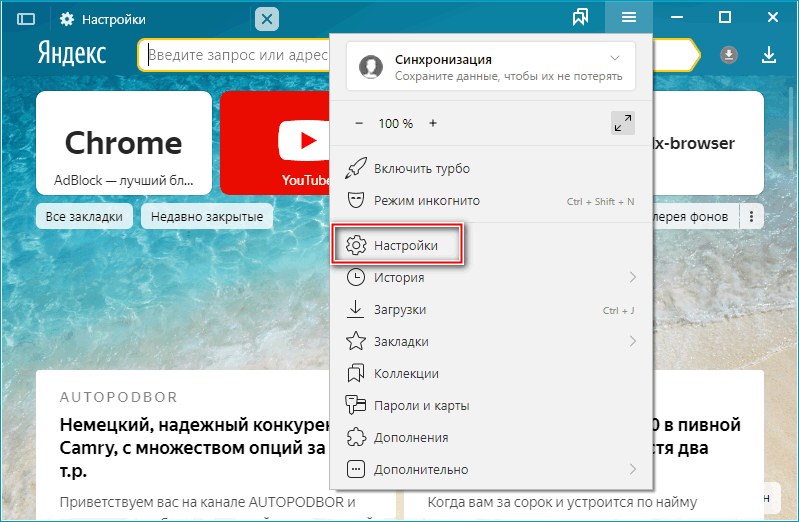Enter full screen mode via arrows icon
The image size is (799, 522).
(x=623, y=123)
